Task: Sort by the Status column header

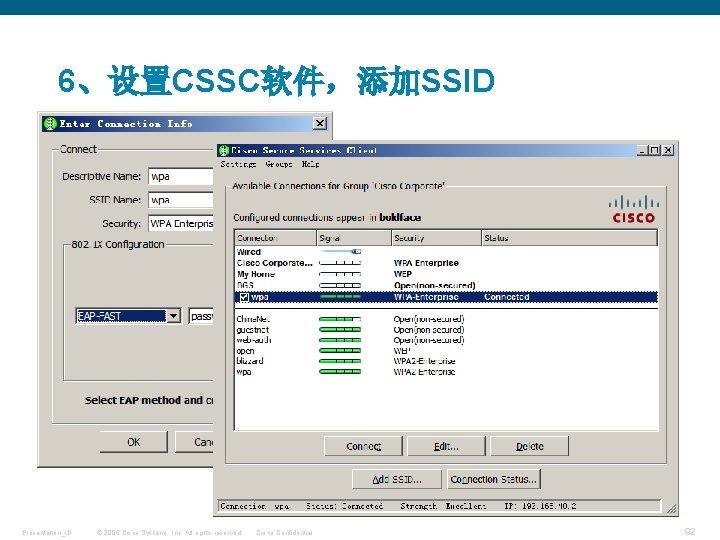Action: pyautogui.click(x=569, y=238)
